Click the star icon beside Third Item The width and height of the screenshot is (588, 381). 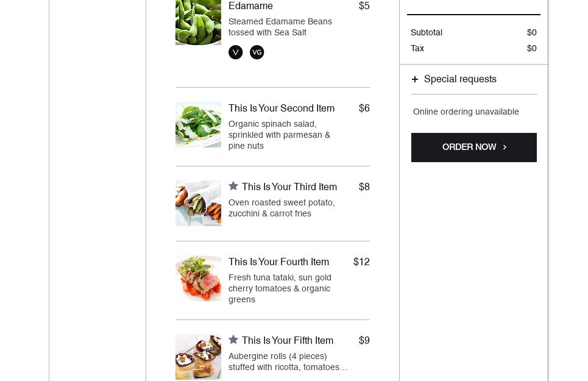point(233,186)
